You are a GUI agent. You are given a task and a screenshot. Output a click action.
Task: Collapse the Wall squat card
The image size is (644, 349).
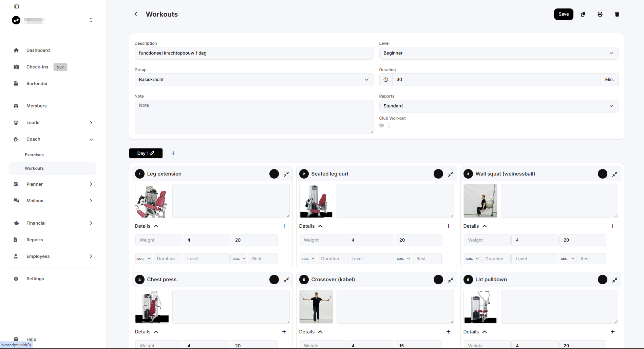point(615,174)
